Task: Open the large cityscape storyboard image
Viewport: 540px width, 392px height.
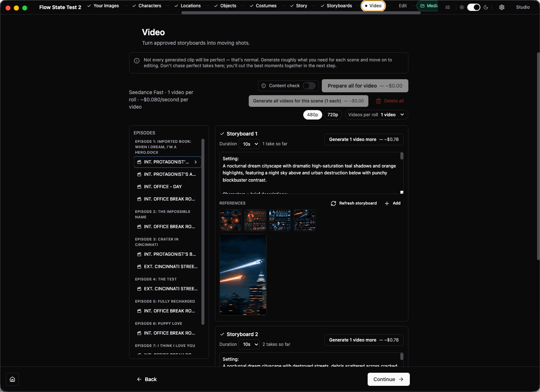Action: [x=243, y=275]
